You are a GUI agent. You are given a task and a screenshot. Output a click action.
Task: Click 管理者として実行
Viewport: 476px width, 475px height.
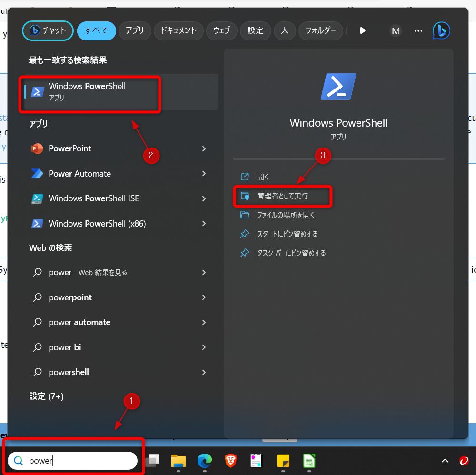[x=283, y=196]
